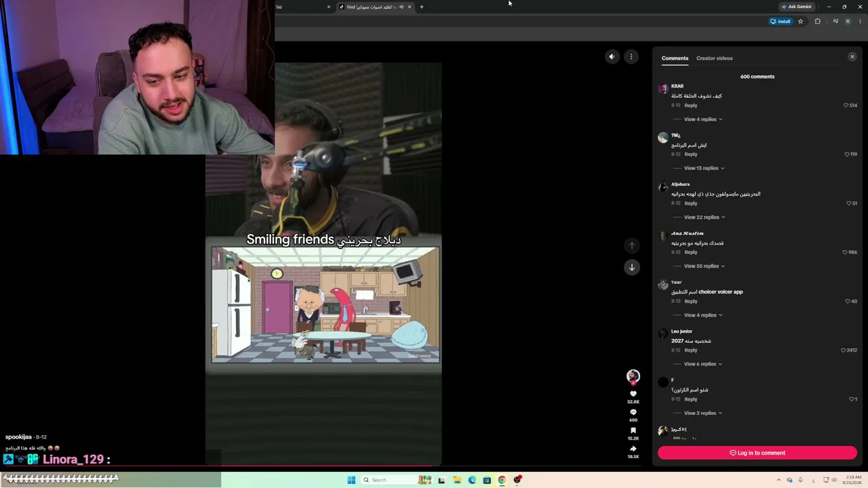
Task: Open the Windows Start menu
Action: click(351, 480)
